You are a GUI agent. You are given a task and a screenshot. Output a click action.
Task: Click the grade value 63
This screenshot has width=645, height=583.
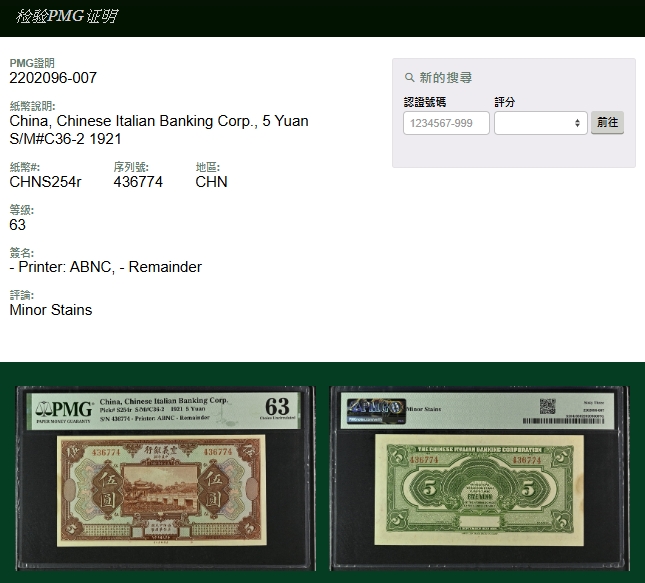(17, 225)
